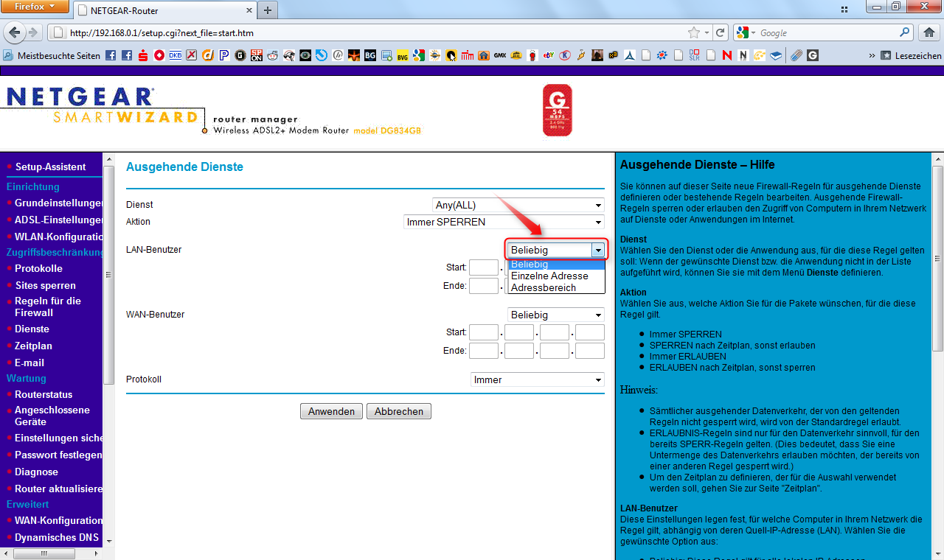Image resolution: width=944 pixels, height=560 pixels.
Task: Open the GMX bookmark icon
Action: 500,55
